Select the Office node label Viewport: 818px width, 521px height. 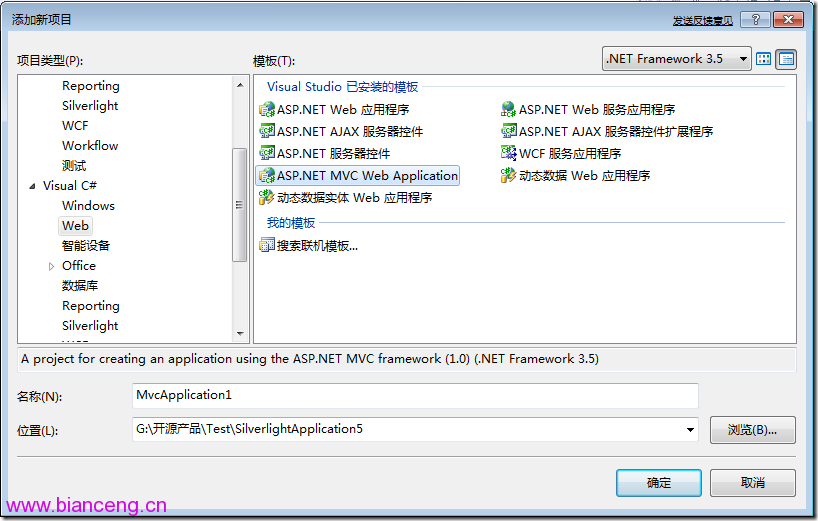[x=79, y=265]
